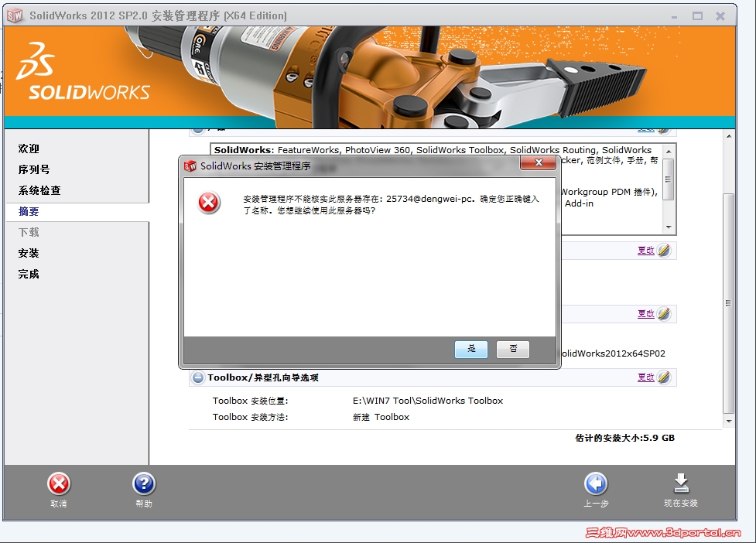Click main page vertical scrollbar thumb

[x=729, y=303]
